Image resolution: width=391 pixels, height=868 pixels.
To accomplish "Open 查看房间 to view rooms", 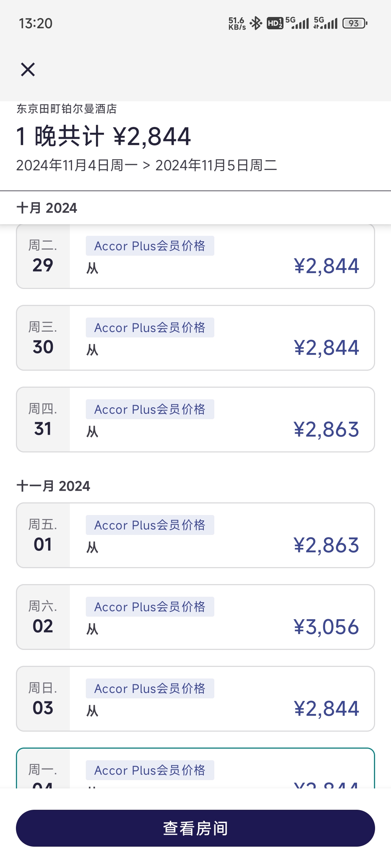I will point(195,828).
